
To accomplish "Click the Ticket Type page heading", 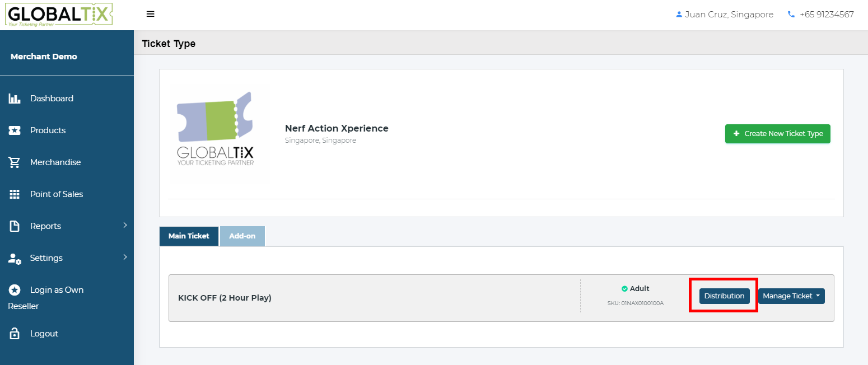I will pos(169,44).
